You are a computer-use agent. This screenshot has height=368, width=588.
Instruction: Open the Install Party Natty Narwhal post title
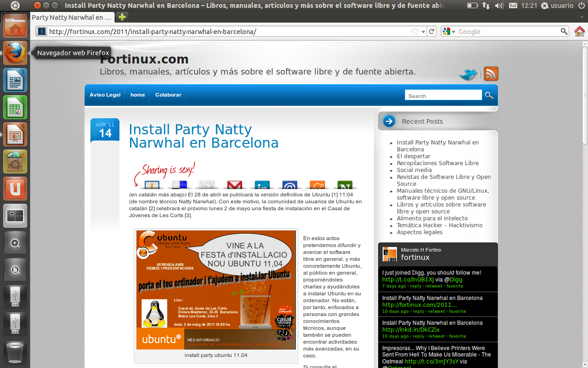pos(204,136)
